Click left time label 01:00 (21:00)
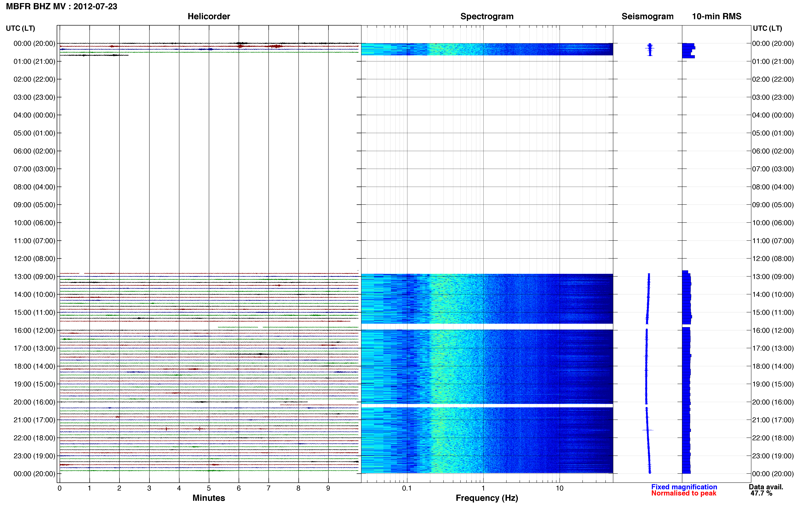The width and height of the screenshot is (812, 508). point(34,62)
